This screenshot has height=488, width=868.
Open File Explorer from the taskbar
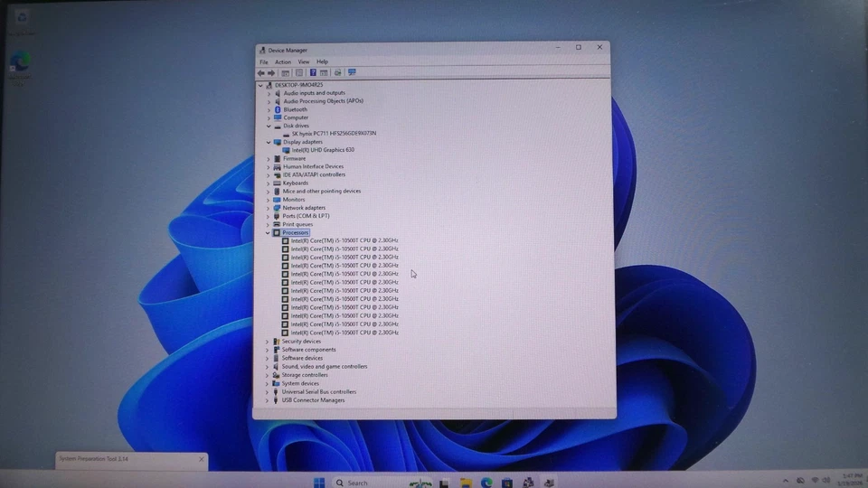point(467,483)
